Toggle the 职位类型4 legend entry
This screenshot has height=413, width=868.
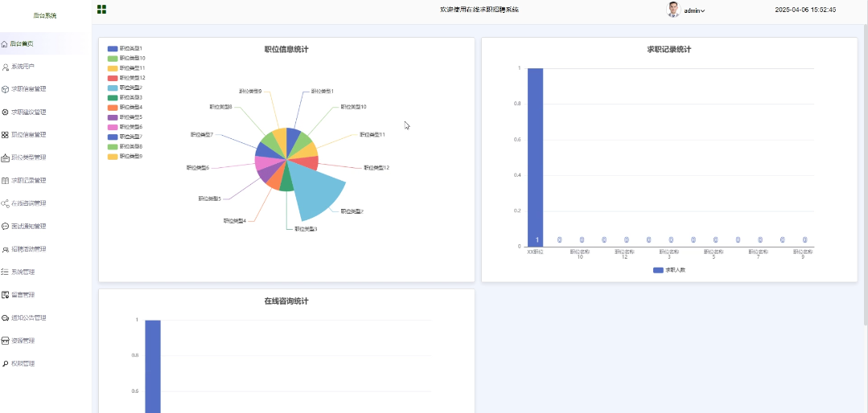[125, 107]
